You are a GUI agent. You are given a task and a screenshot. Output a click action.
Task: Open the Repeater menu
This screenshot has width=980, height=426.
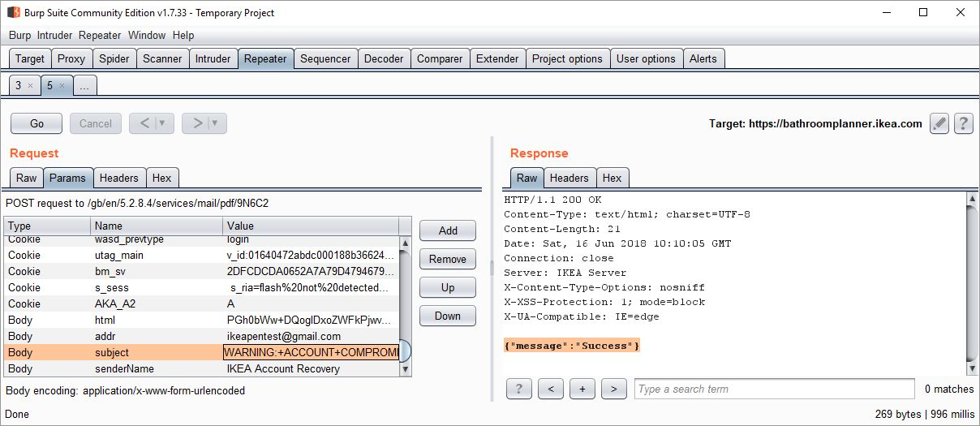tap(100, 35)
